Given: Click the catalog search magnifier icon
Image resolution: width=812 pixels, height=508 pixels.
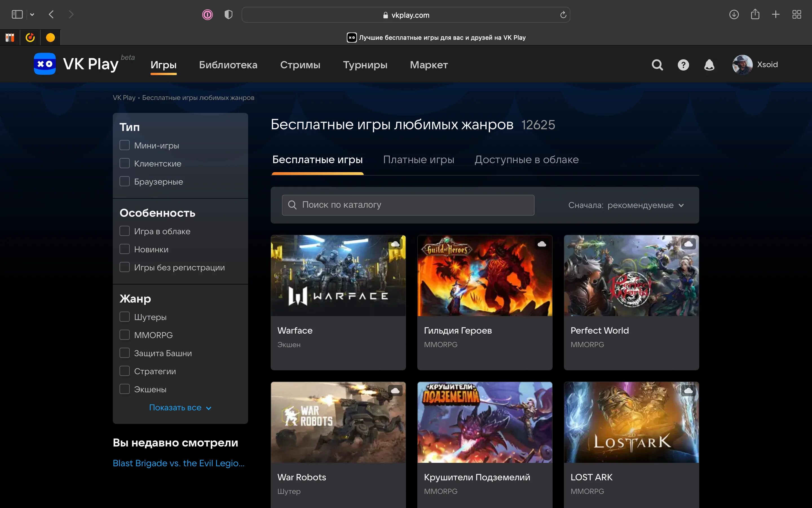Looking at the screenshot, I should tap(292, 205).
